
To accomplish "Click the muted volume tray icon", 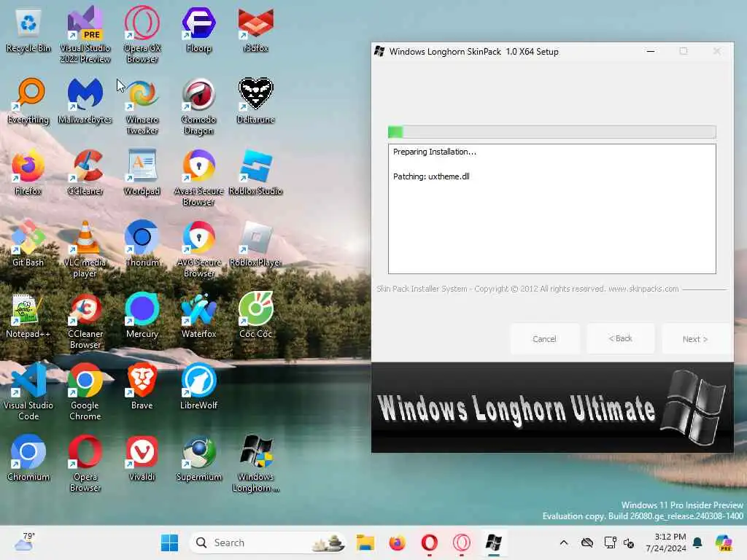I will 629,542.
